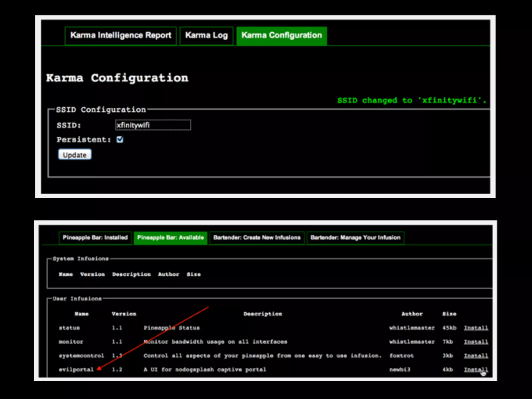Click the SSID text field
This screenshot has height=399, width=532.
[x=153, y=125]
